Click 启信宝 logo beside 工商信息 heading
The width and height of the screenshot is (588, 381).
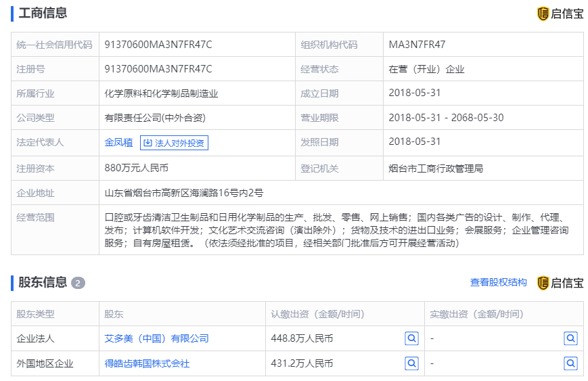(560, 14)
